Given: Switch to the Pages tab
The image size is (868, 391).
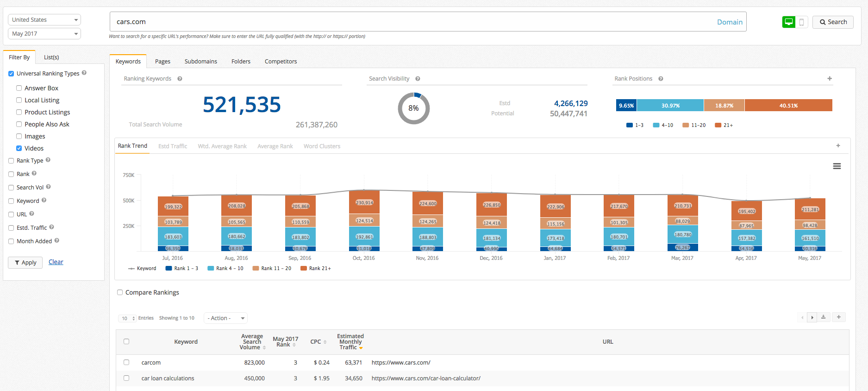Looking at the screenshot, I should click(162, 62).
